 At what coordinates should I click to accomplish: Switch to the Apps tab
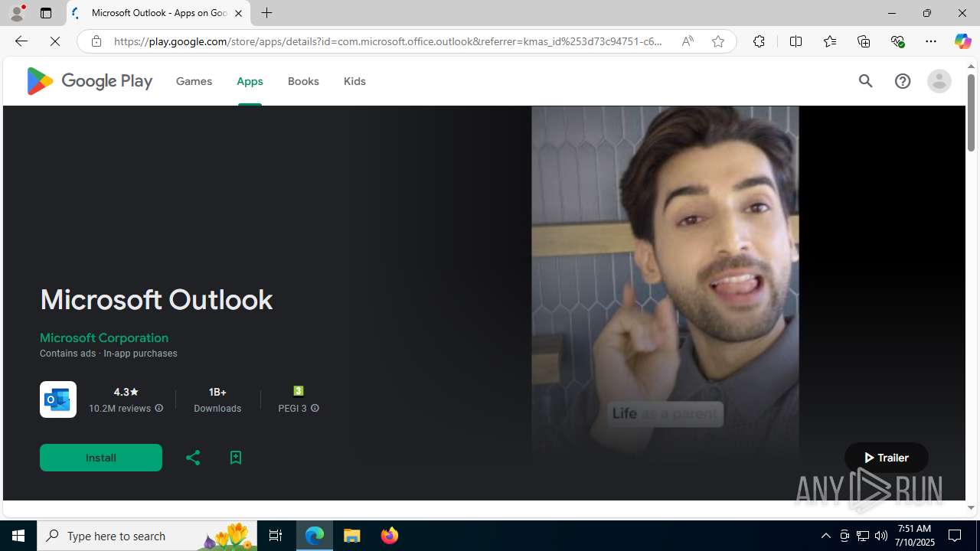tap(250, 81)
